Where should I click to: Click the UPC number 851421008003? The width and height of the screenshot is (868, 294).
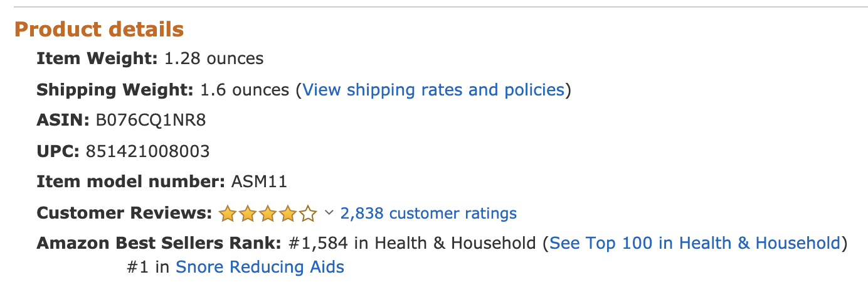pos(148,151)
